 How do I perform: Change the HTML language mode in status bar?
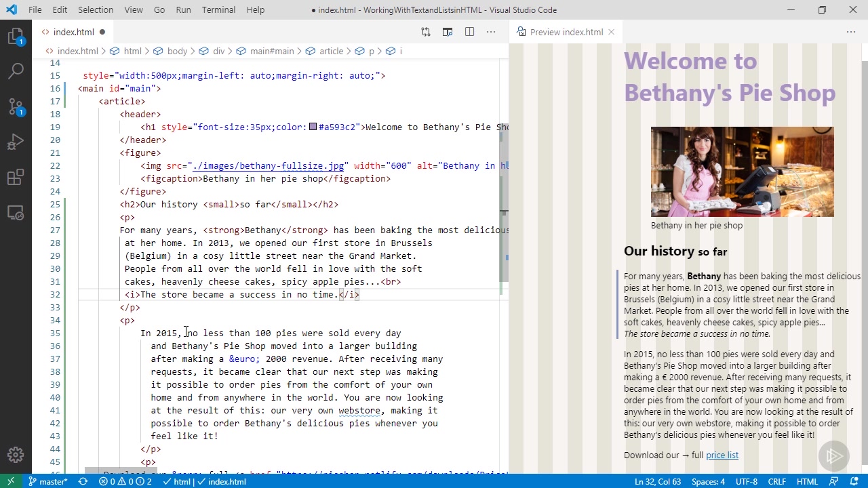point(807,482)
